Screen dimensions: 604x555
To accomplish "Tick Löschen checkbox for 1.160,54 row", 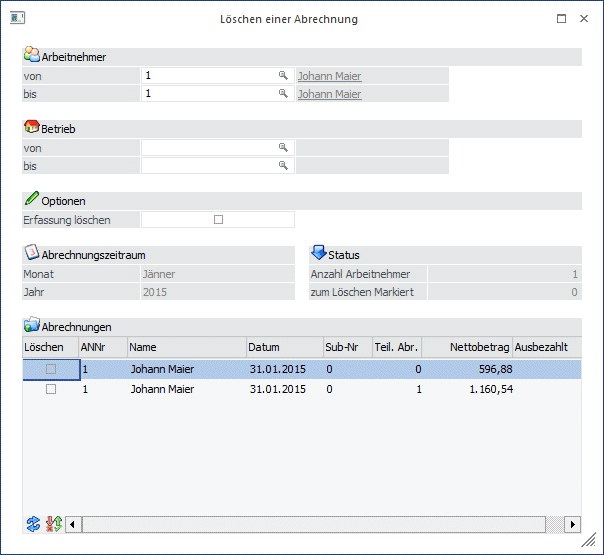I will [x=51, y=389].
